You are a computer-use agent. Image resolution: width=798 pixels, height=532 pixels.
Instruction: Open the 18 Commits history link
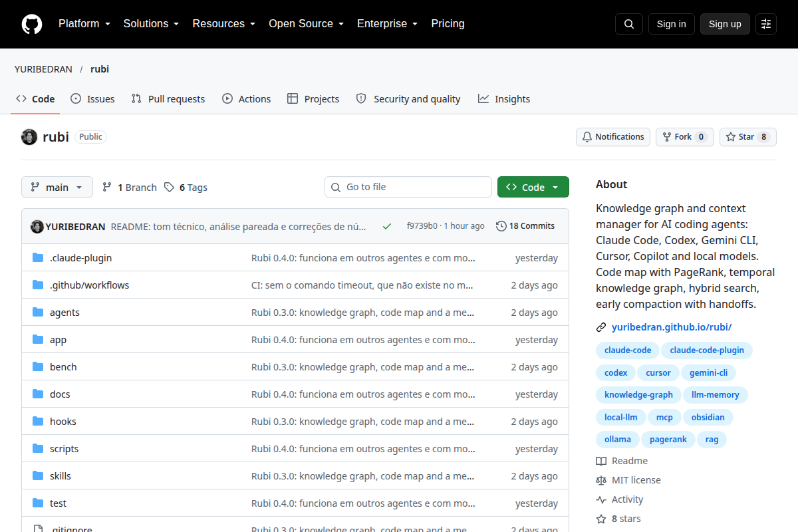525,226
